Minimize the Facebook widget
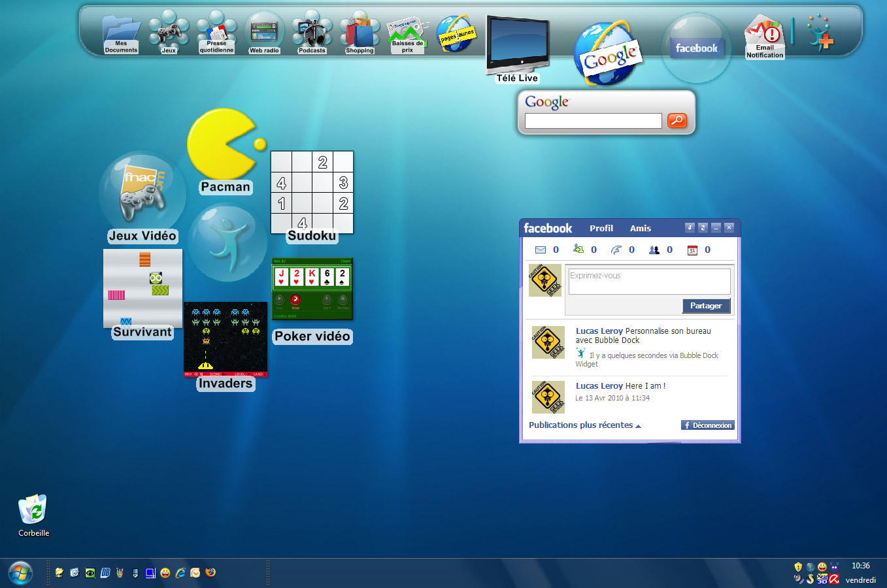This screenshot has width=887, height=588. coord(716,227)
